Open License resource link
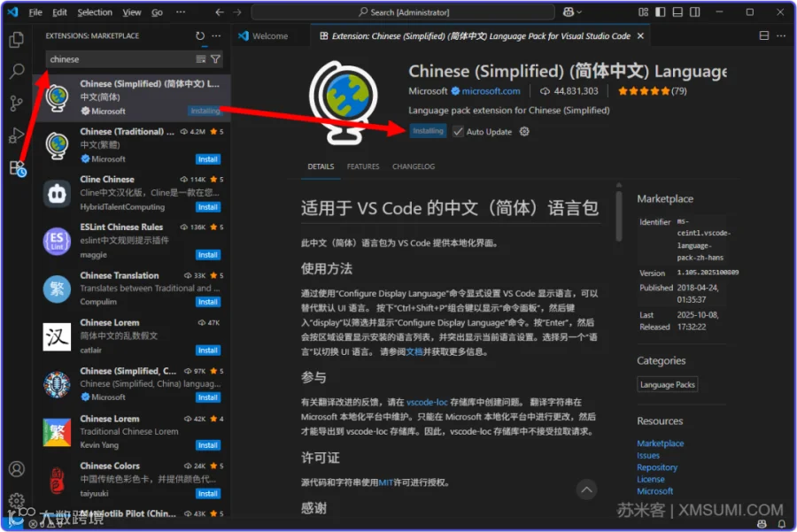Viewport: 797px width, 532px height. coord(651,479)
